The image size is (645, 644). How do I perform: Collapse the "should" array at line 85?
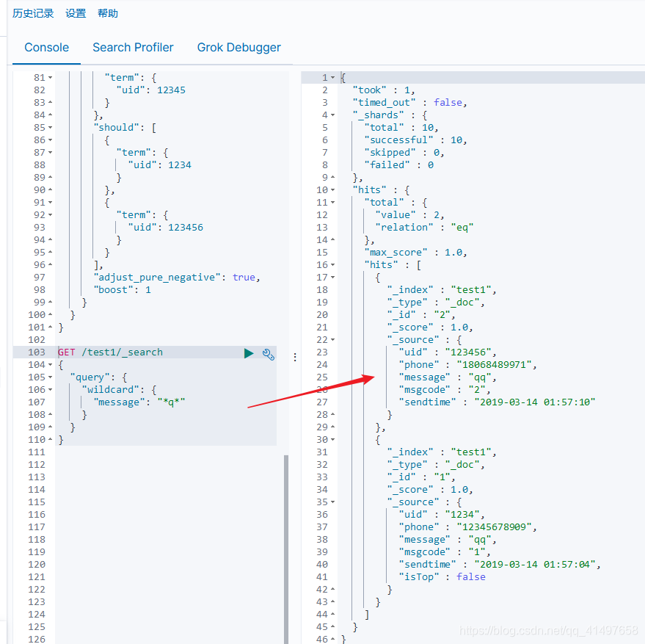[50, 128]
